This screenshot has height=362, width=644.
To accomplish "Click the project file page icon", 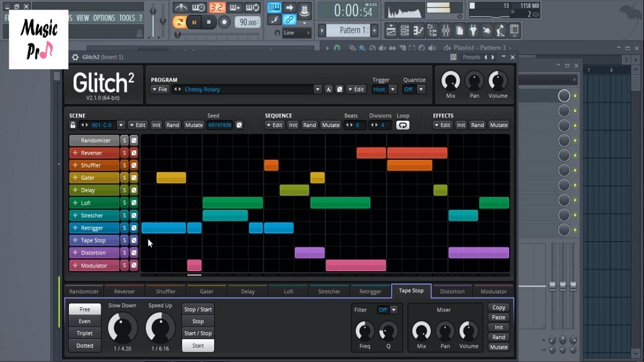I will coord(459,31).
